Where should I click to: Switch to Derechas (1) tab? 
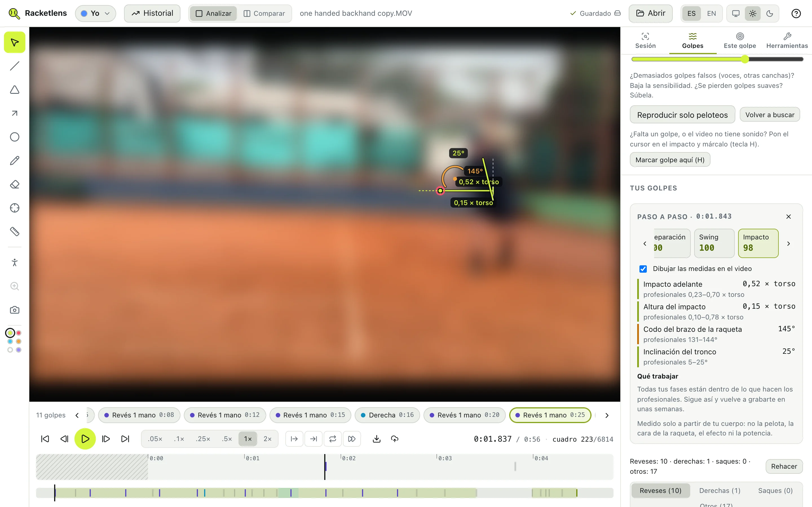pyautogui.click(x=720, y=491)
